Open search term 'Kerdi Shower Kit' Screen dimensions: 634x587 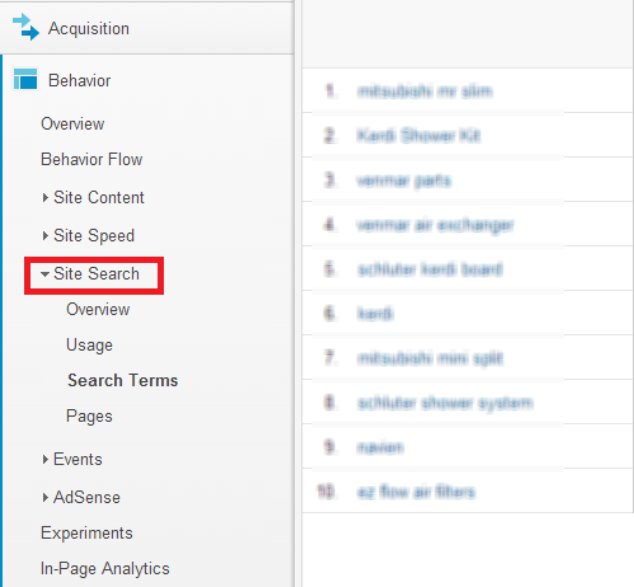[x=418, y=136]
